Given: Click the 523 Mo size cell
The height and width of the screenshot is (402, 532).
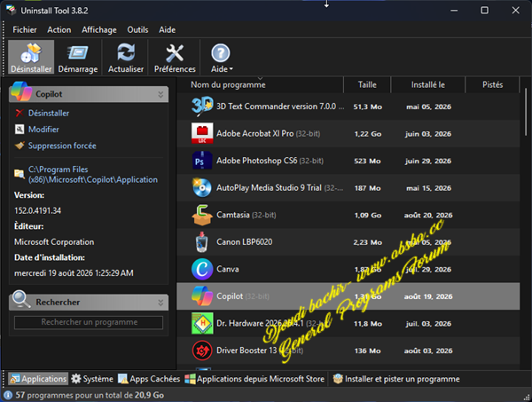Looking at the screenshot, I should 367,161.
